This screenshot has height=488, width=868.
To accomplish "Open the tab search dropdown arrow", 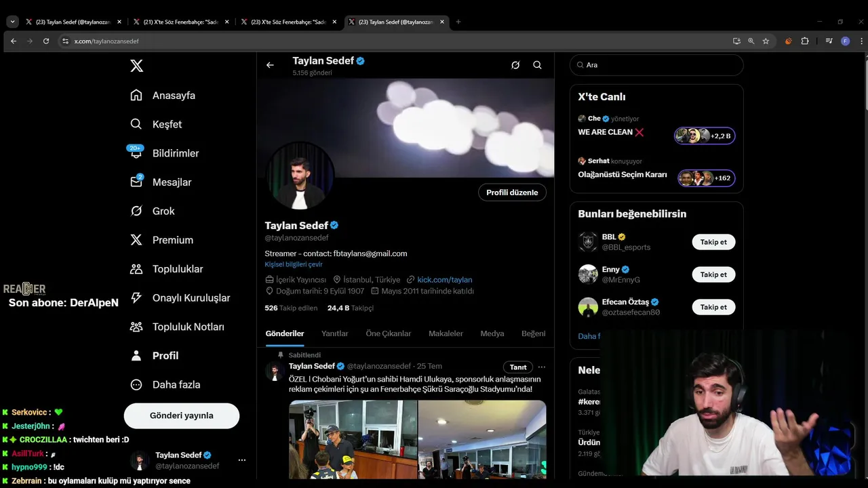I will [x=12, y=22].
